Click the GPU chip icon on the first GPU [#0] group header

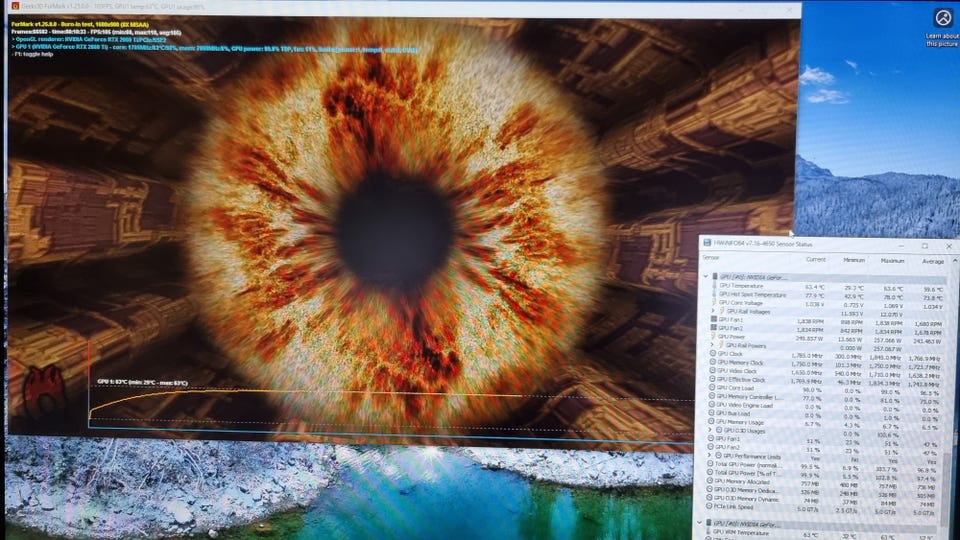point(714,276)
